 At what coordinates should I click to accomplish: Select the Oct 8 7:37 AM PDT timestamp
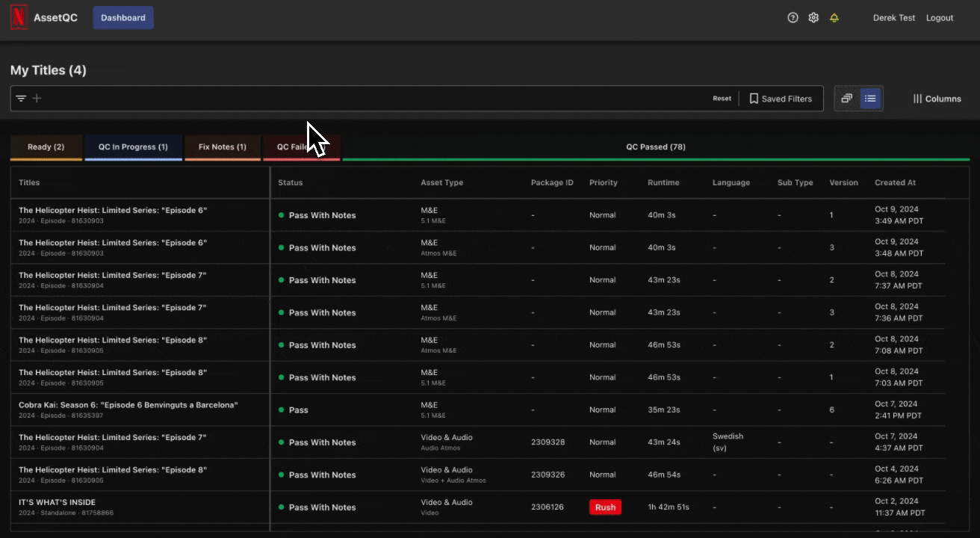tap(899, 280)
